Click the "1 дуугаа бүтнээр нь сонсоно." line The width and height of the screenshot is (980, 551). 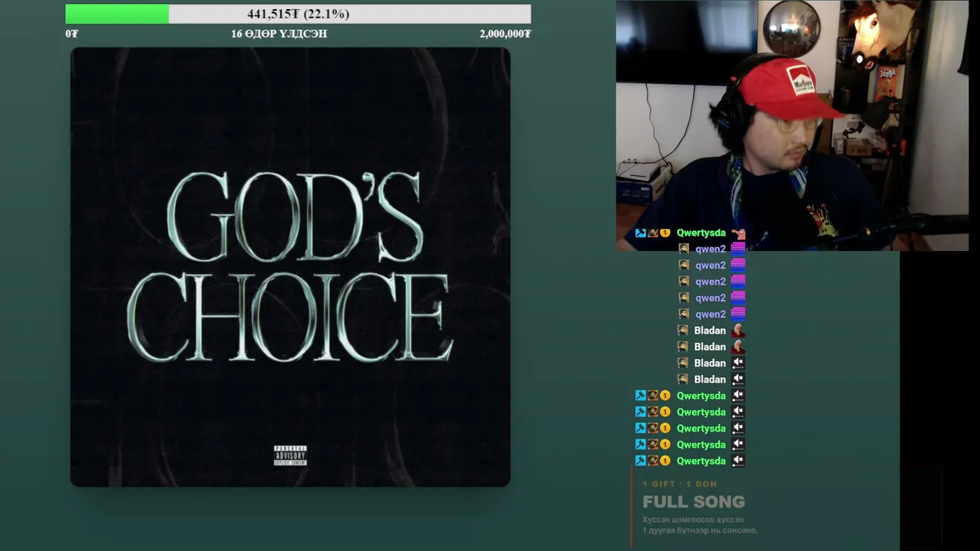[700, 530]
